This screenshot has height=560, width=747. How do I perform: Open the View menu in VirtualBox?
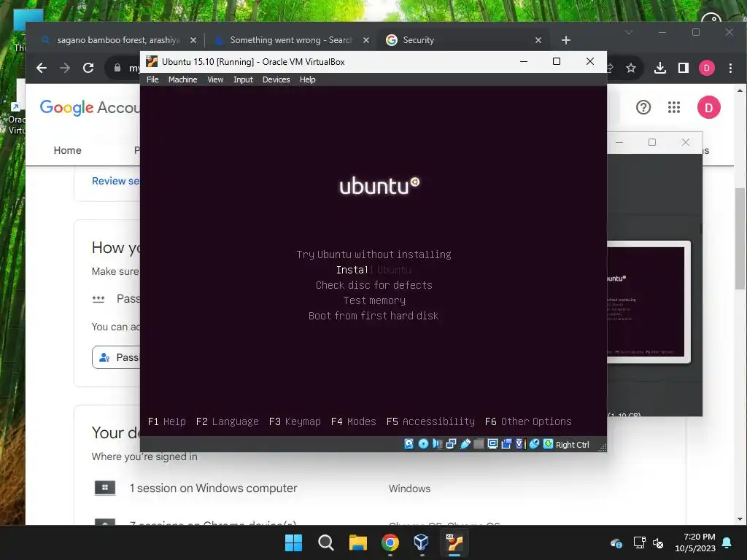215,79
